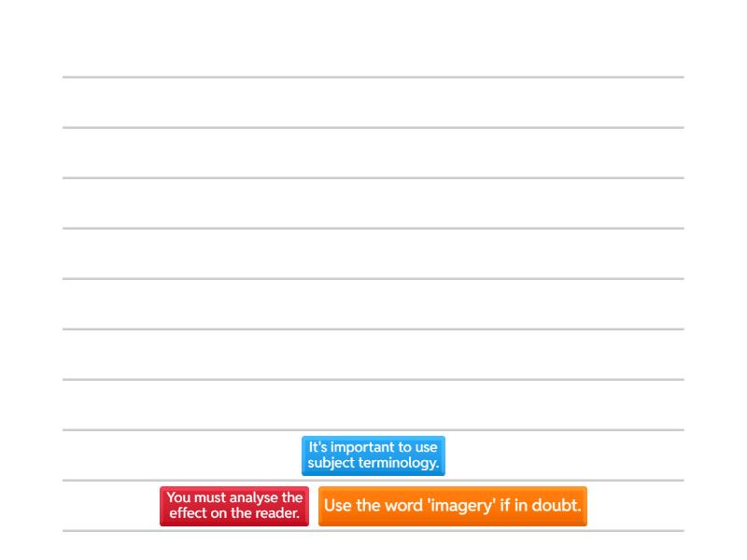This screenshot has height=560, width=747.
Task: Click the empty row space right of the orange tile
Action: [636, 506]
